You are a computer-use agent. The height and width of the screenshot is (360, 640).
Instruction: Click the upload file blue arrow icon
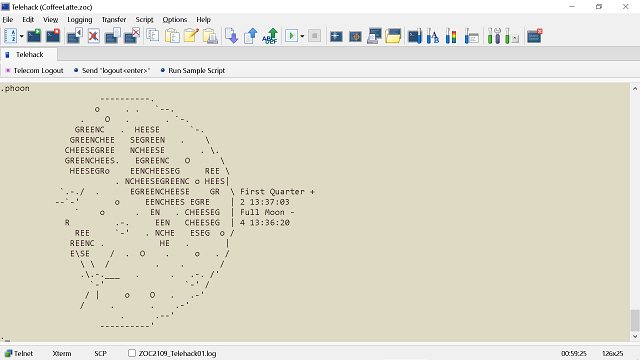click(x=251, y=36)
